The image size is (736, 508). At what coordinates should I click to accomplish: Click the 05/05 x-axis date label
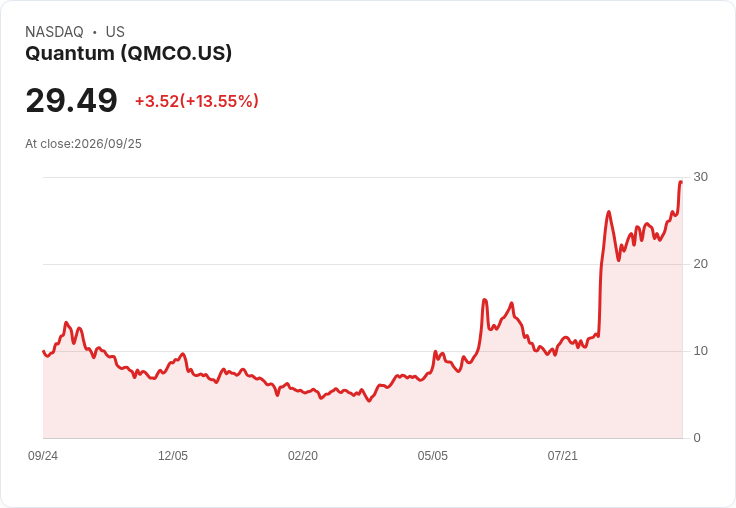point(432,455)
